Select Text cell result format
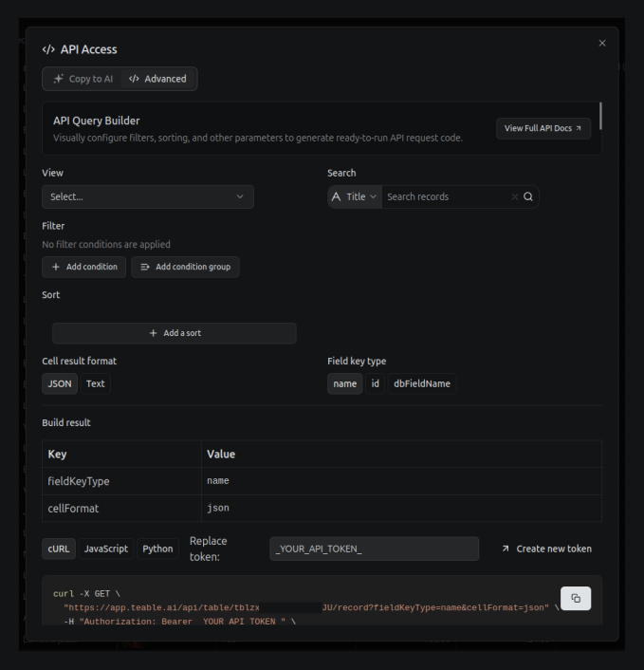Viewport: 644px width, 670px height. coord(95,383)
